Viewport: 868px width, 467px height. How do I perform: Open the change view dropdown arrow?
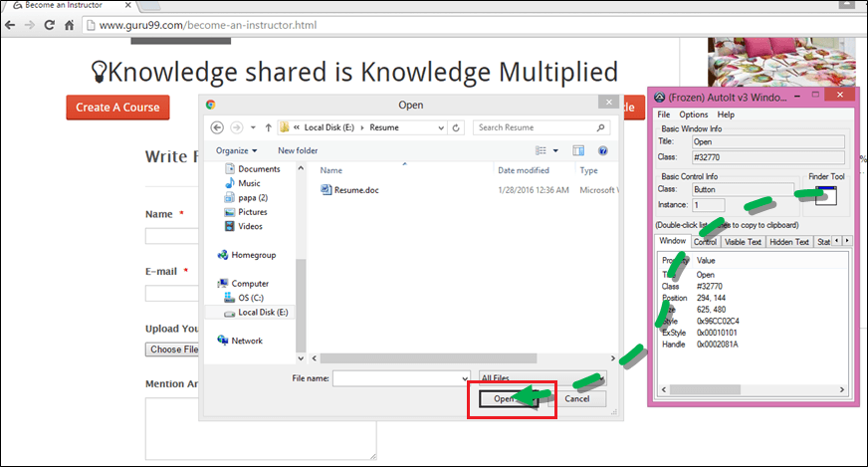tap(556, 150)
